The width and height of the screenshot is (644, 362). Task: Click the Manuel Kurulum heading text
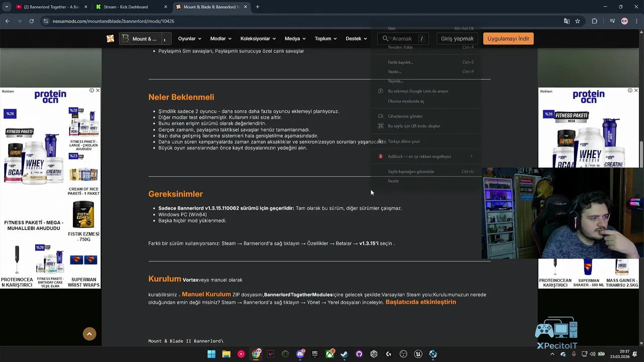click(x=206, y=294)
